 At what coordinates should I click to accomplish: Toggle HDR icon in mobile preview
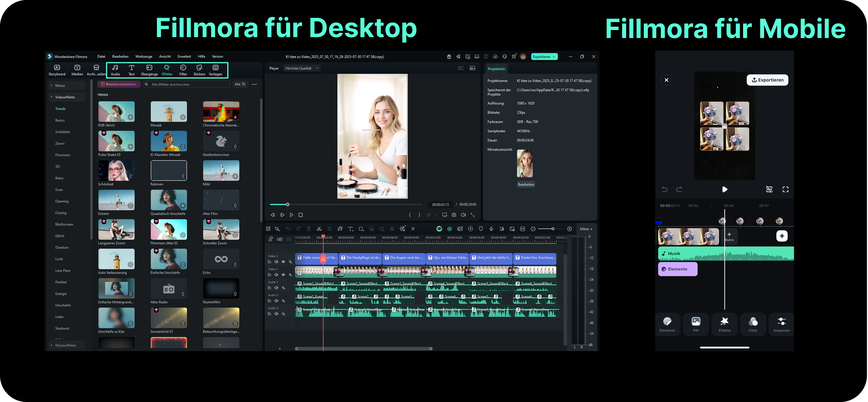click(x=769, y=190)
